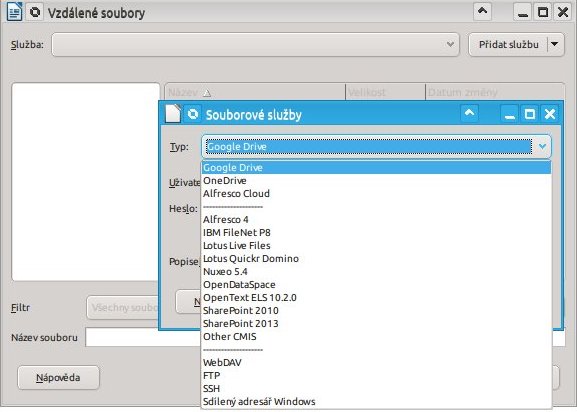Viewport: 577px width, 412px height.
Task: Sort by Velikost column header
Action: (385, 92)
